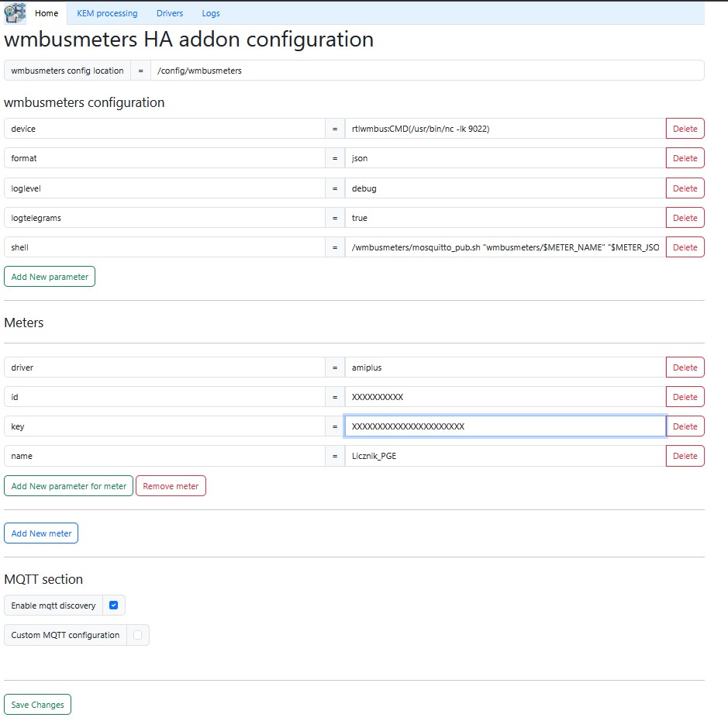The image size is (728, 728).
Task: Open the Logs tab
Action: [x=211, y=13]
